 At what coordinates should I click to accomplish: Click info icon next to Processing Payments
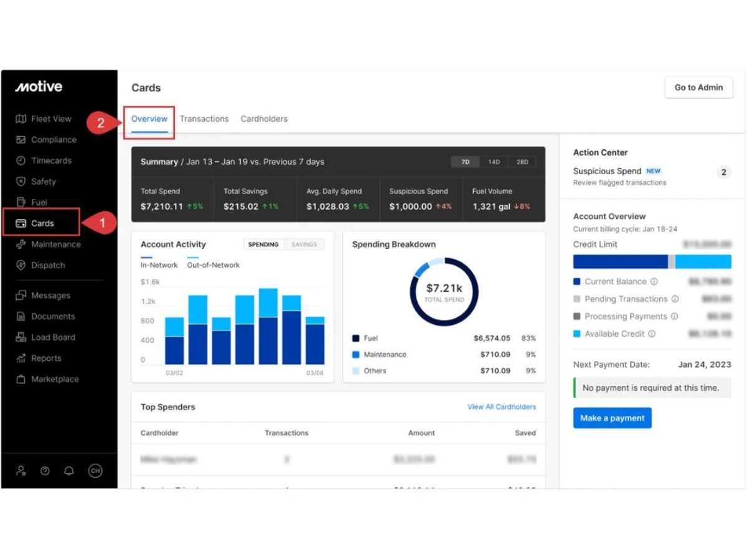(674, 317)
